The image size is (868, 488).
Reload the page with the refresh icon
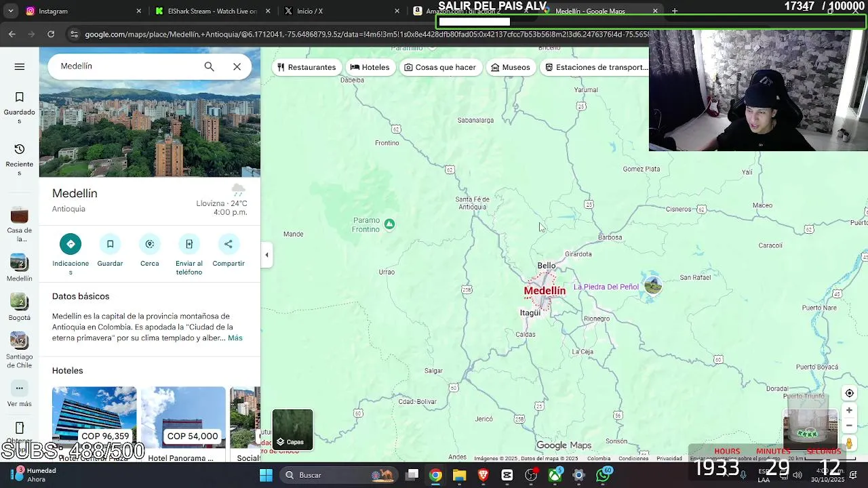coord(51,34)
